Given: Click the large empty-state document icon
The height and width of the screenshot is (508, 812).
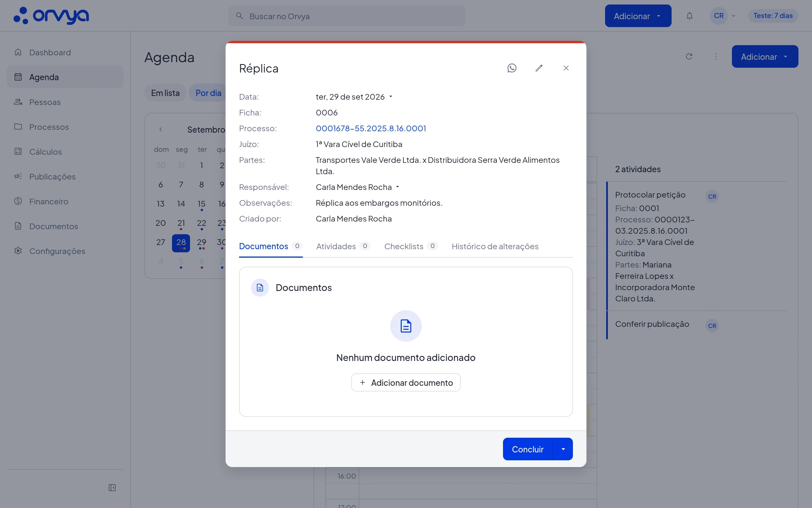Looking at the screenshot, I should [406, 326].
